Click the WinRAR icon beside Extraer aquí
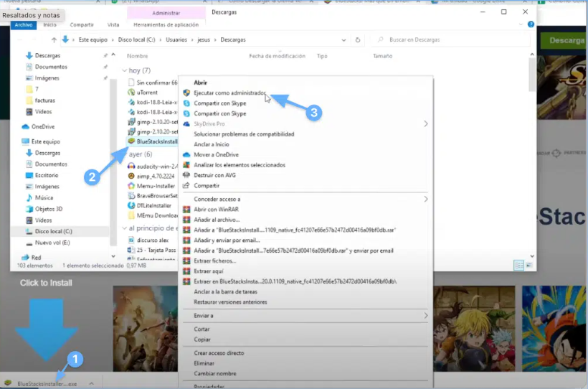 tap(186, 271)
